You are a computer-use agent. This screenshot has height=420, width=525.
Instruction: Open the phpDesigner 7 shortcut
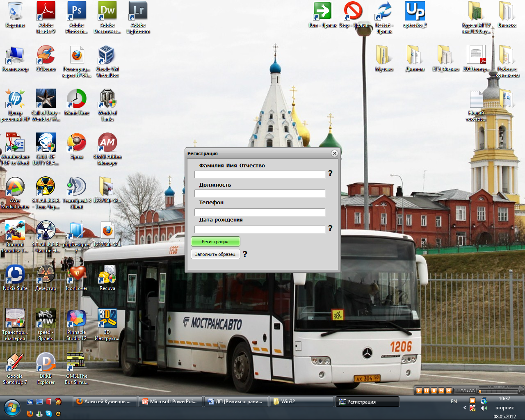pyautogui.click(x=77, y=237)
